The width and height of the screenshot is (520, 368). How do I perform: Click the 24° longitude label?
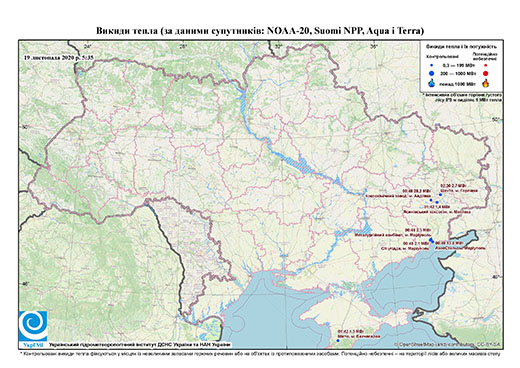click(x=88, y=47)
